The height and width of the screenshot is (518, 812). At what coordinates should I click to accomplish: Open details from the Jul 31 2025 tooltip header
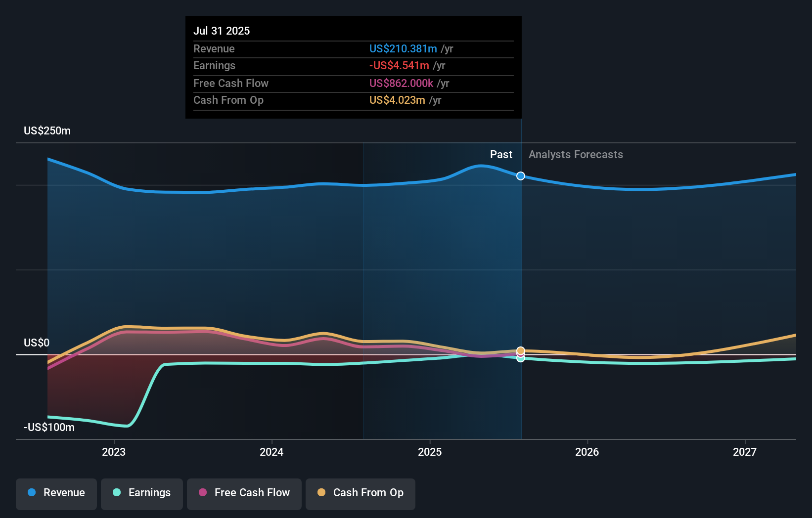point(222,31)
